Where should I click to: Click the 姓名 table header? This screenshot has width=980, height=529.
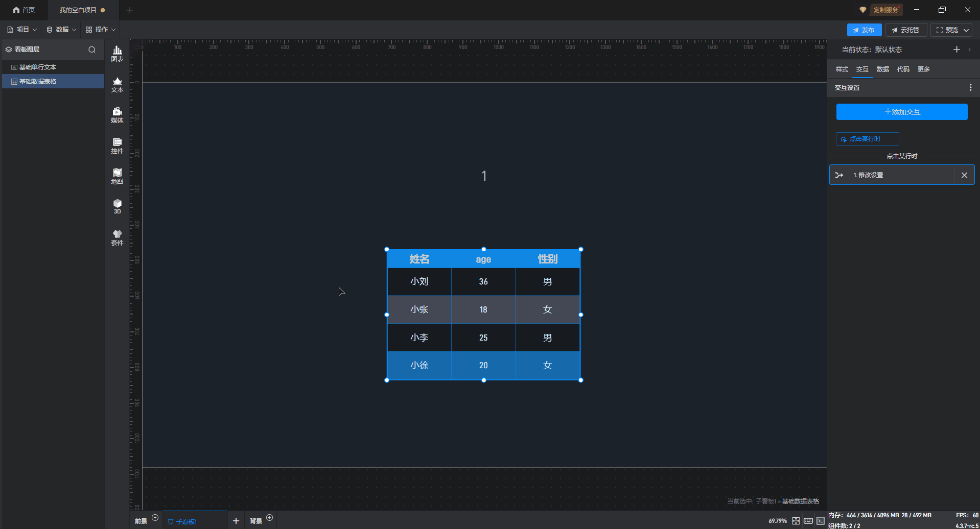pos(419,259)
